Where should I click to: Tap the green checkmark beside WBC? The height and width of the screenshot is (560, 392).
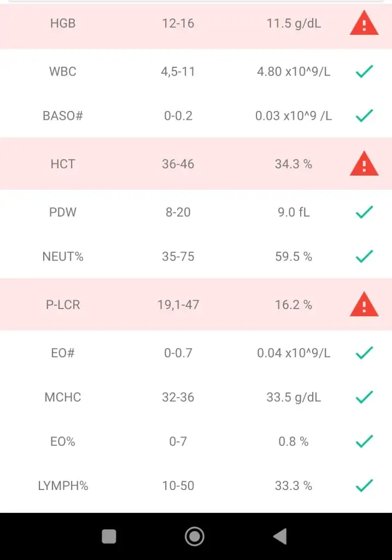[364, 72]
